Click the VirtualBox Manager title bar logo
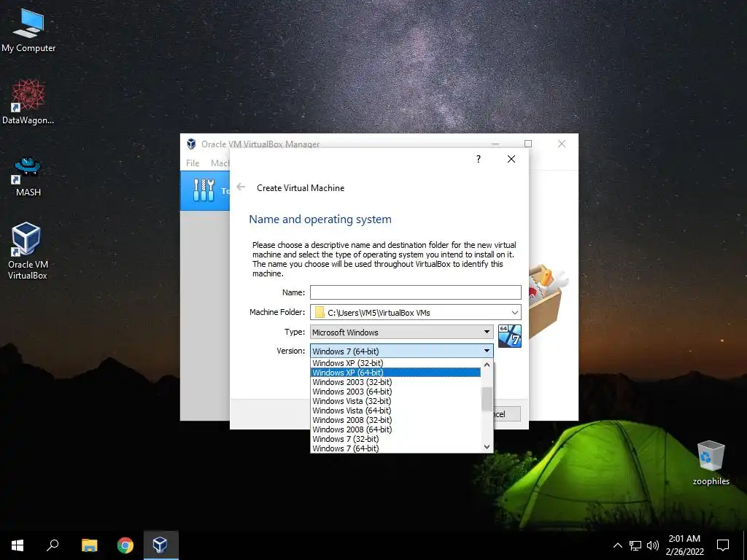 (191, 144)
